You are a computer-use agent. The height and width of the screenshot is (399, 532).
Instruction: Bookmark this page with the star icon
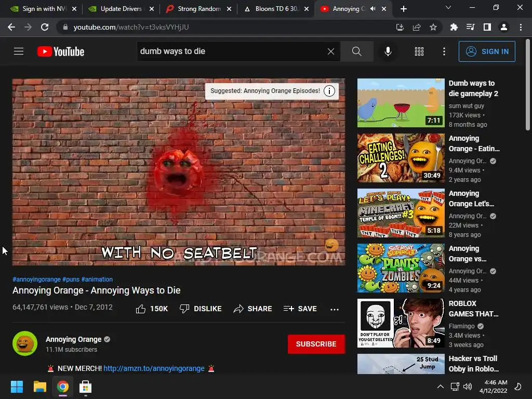click(433, 27)
